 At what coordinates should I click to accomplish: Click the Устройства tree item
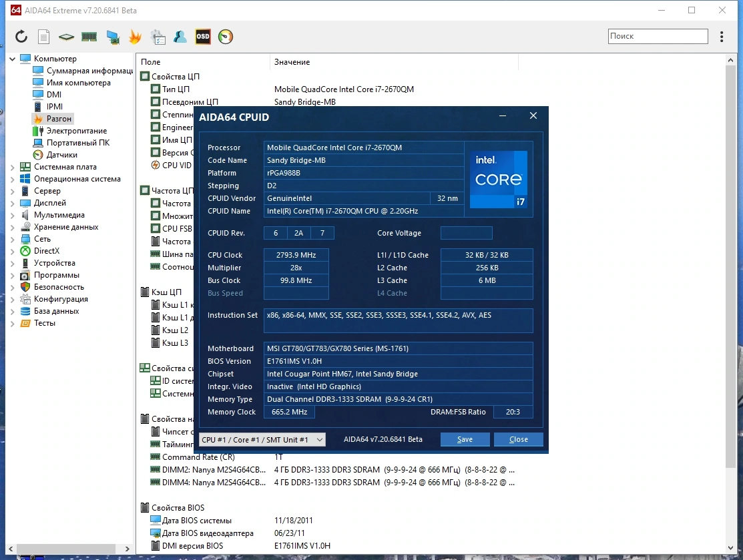(x=47, y=263)
